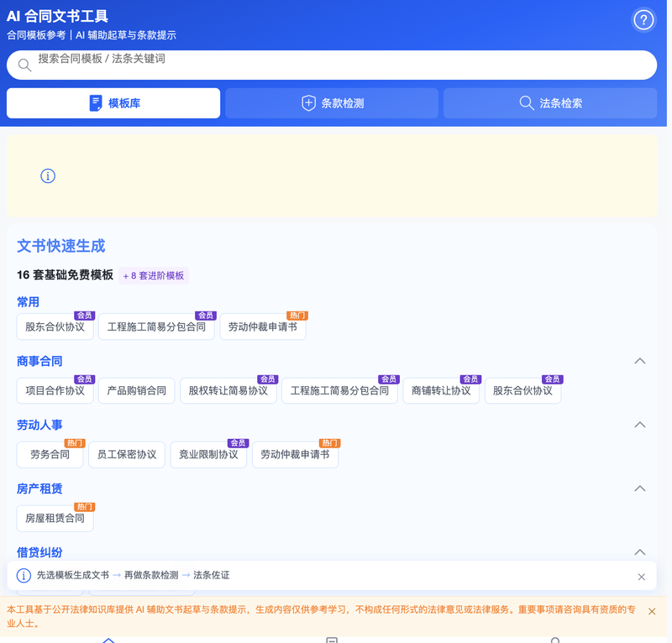Click info icon beside 先选模板生成文书
The width and height of the screenshot is (672, 643).
(x=24, y=575)
